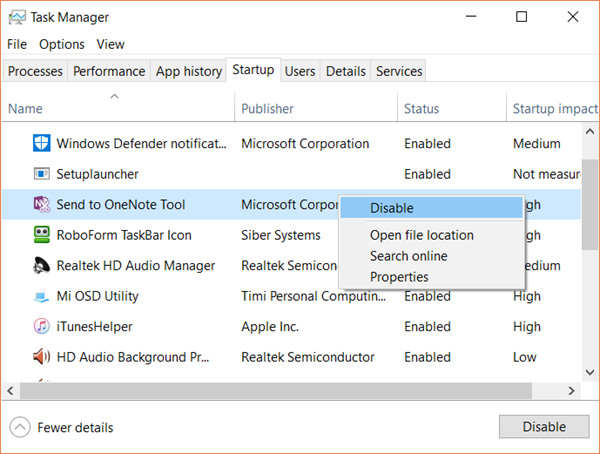Choose Disable in the context menu
The width and height of the screenshot is (600, 454).
pos(431,208)
